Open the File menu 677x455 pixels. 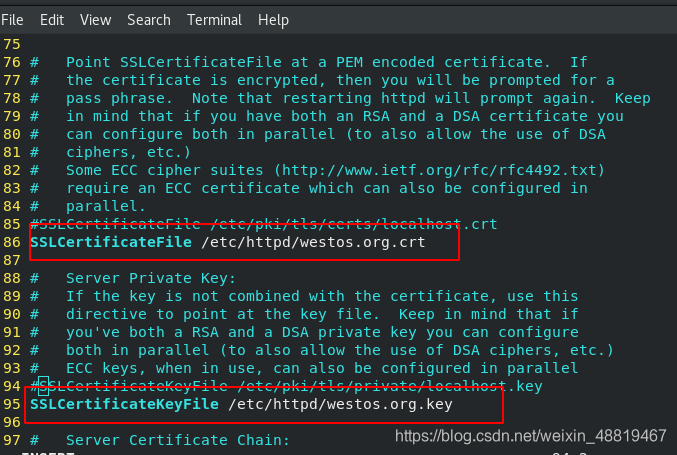point(12,20)
